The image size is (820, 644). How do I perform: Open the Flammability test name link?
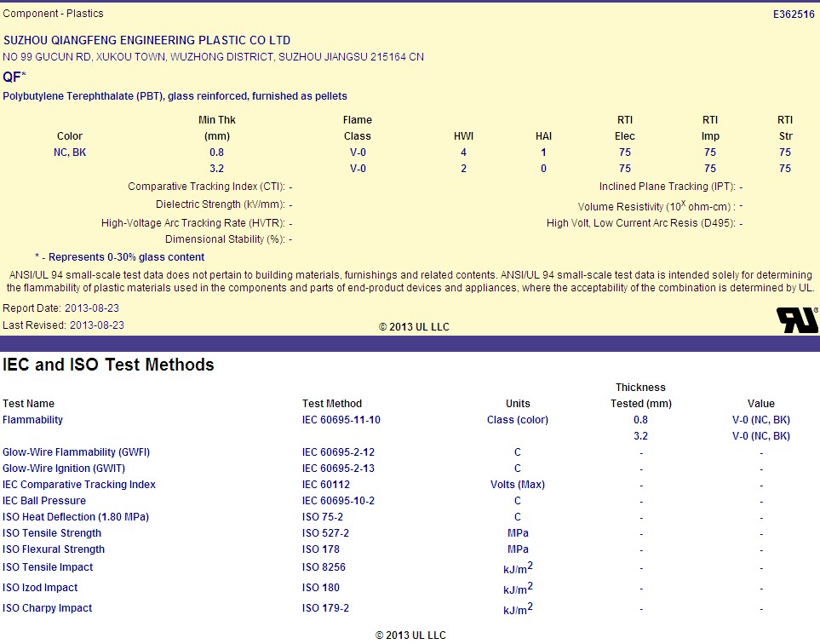click(32, 420)
